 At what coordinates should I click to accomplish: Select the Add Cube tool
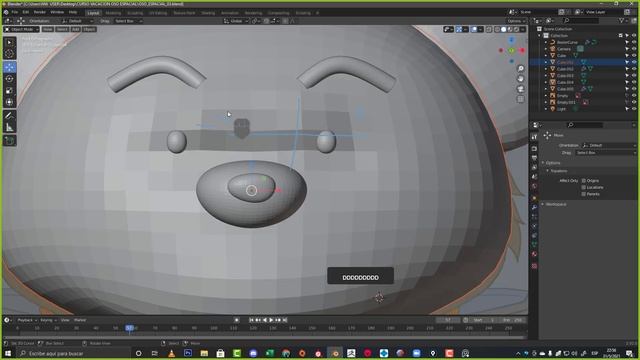click(x=9, y=141)
